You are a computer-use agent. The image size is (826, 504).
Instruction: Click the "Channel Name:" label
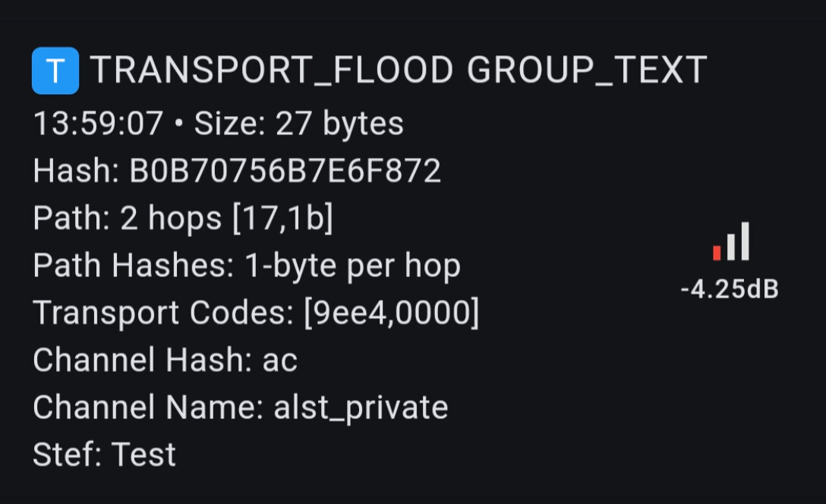pos(149,407)
